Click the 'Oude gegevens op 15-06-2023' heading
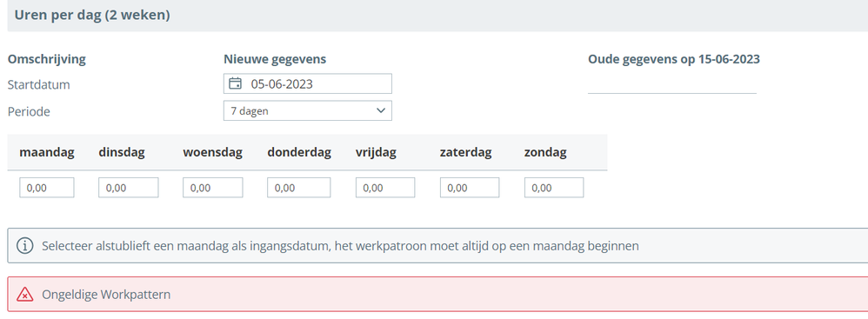 click(674, 59)
